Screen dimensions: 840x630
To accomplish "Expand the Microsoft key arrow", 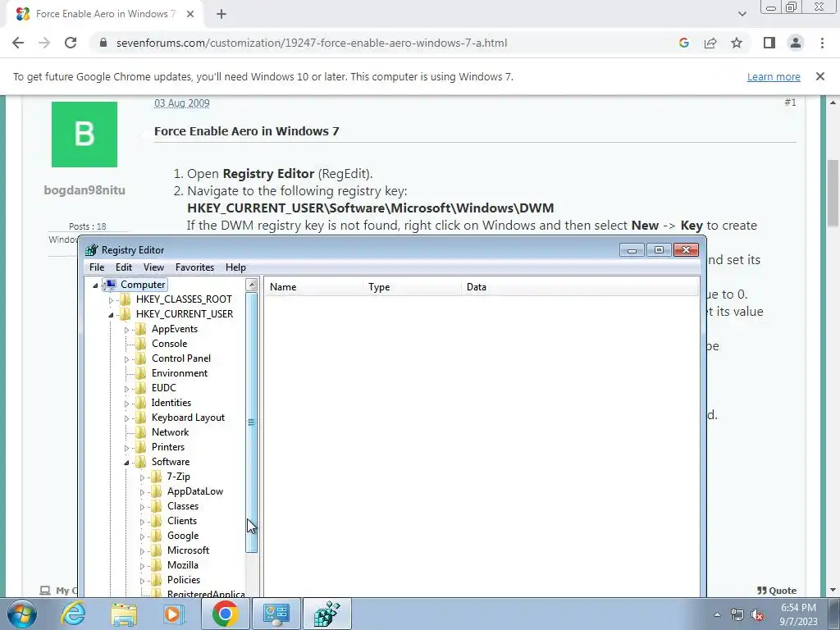I will click(x=142, y=550).
